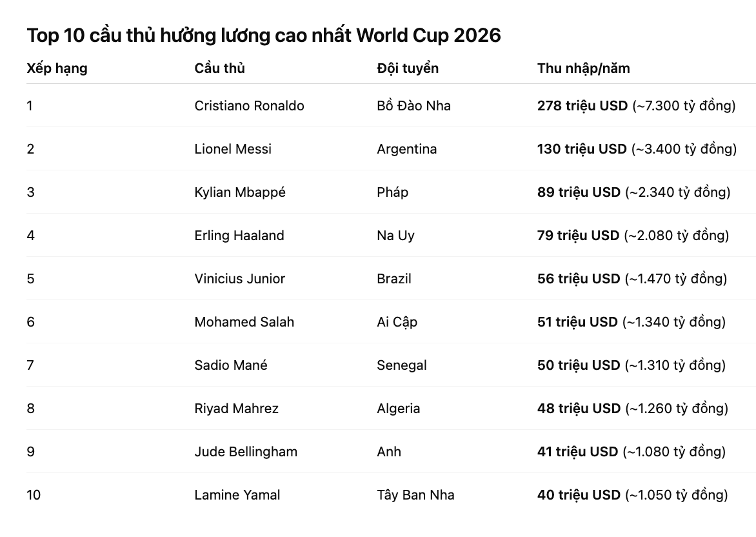Click the '48 triệu USD' income for Mahrez

579,409
